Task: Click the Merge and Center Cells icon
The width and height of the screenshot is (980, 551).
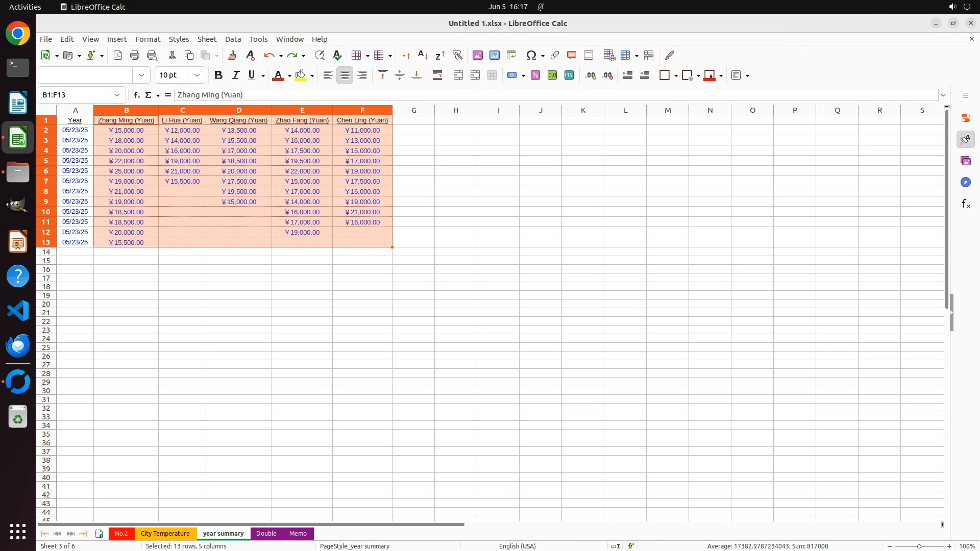Action: click(458, 76)
